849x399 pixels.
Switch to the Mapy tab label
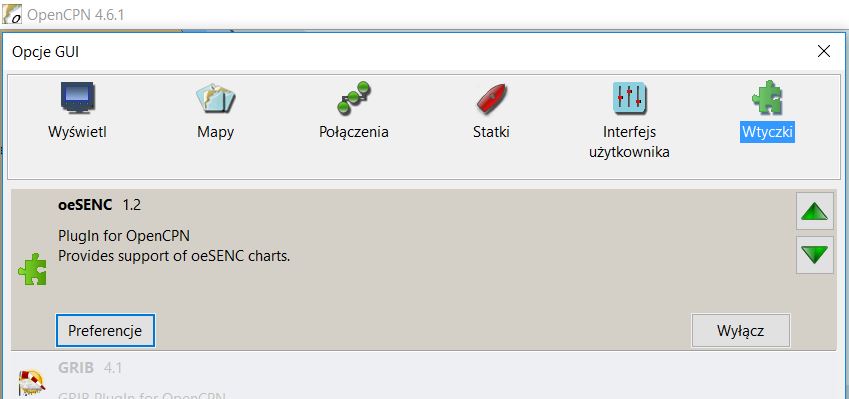pyautogui.click(x=215, y=132)
